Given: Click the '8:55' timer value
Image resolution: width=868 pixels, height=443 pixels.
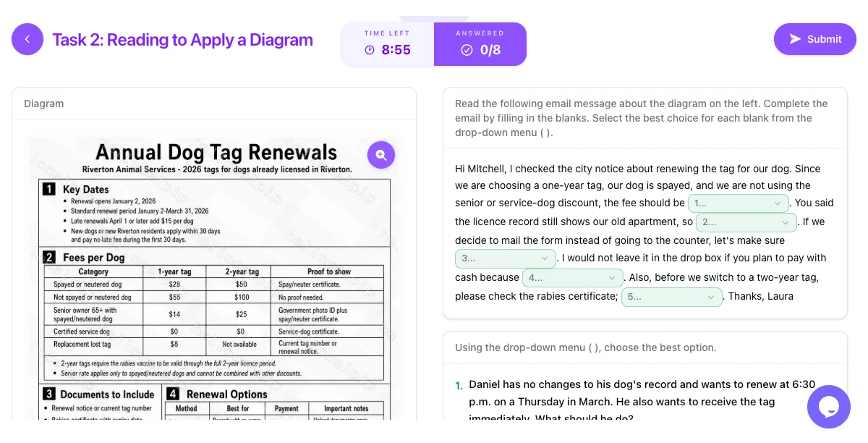Looking at the screenshot, I should coord(396,50).
